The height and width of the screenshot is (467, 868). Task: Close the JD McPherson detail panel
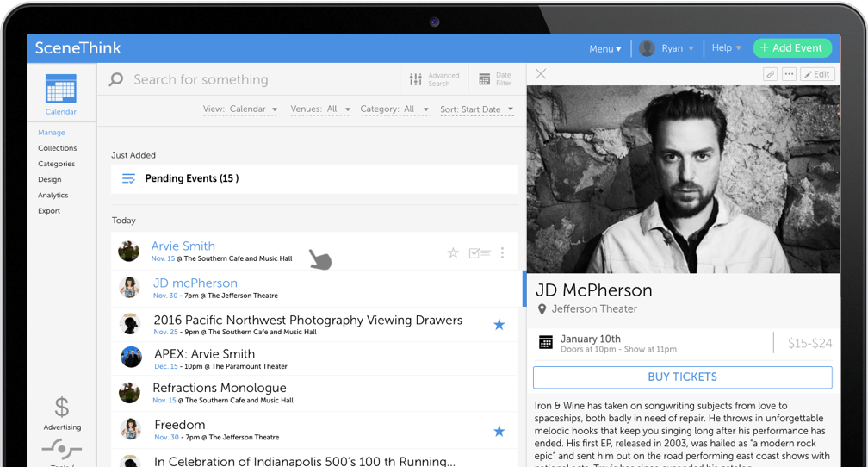click(x=541, y=74)
